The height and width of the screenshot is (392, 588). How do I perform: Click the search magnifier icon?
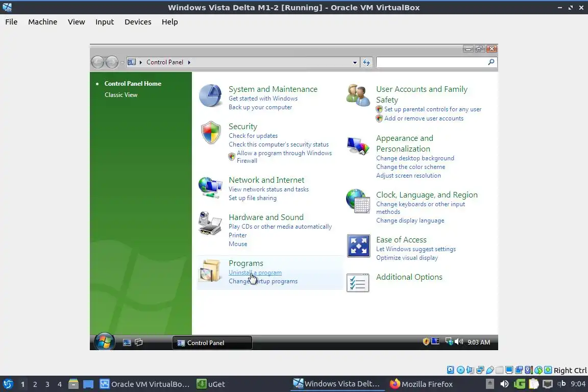[x=491, y=62]
